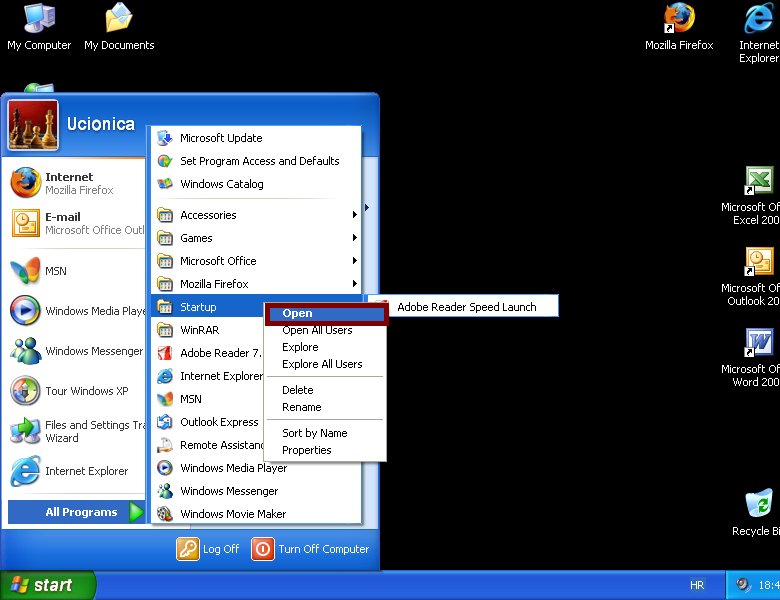Image resolution: width=780 pixels, height=600 pixels.
Task: Choose Open in the context menu
Action: 326,313
